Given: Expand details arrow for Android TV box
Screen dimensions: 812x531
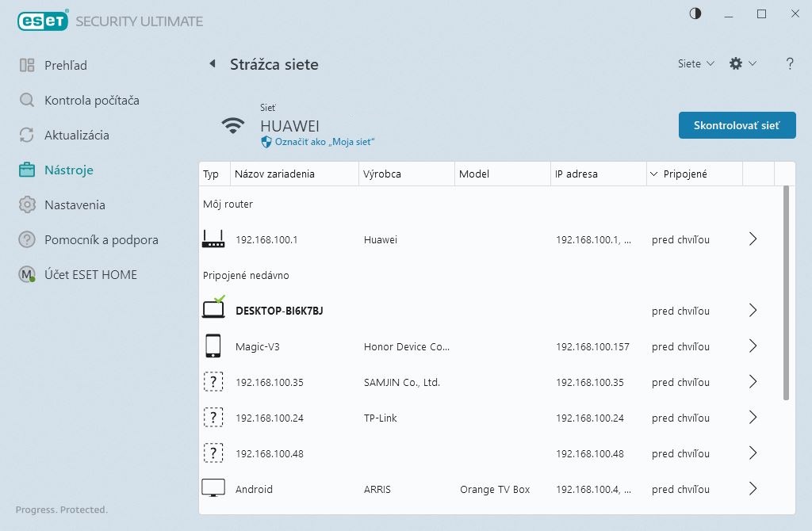Looking at the screenshot, I should click(753, 489).
